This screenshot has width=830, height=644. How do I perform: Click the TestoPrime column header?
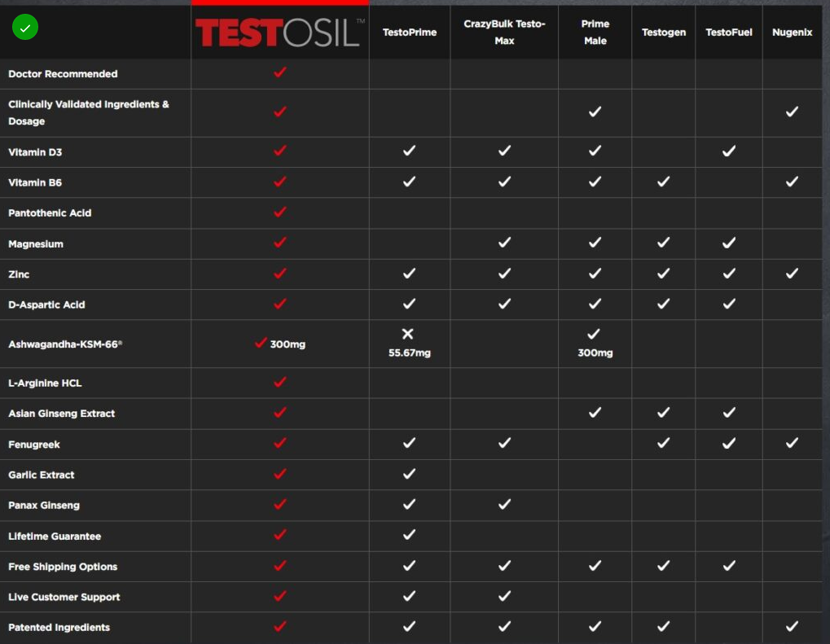[x=410, y=33]
